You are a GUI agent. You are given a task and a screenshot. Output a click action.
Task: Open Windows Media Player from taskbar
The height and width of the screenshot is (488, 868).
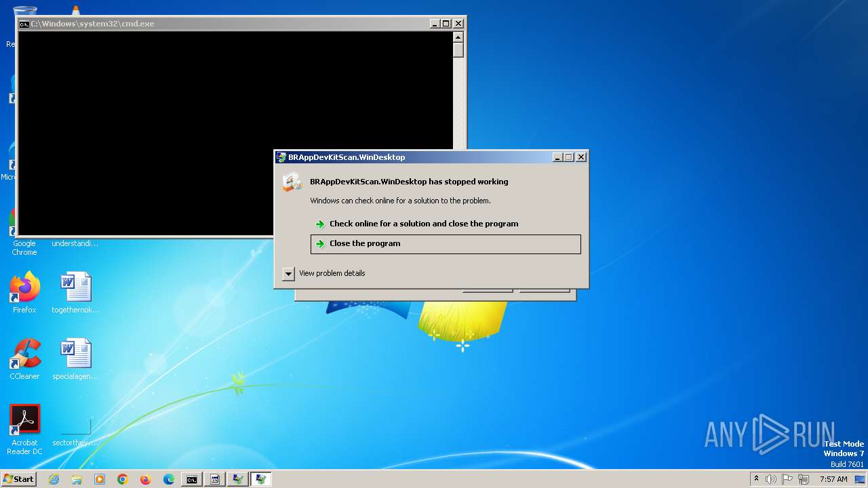click(x=100, y=479)
